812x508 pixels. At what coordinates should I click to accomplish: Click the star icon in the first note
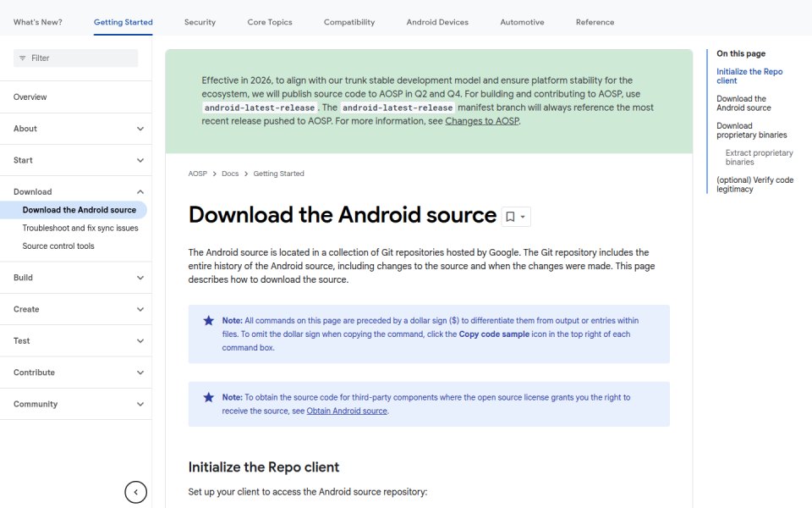coord(209,320)
